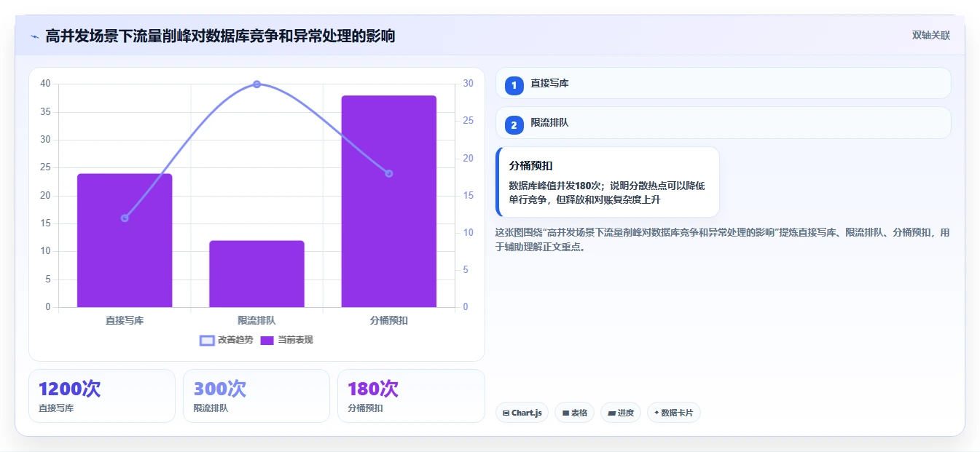
Task: Click the lightning icon beside the title
Action: [x=34, y=36]
